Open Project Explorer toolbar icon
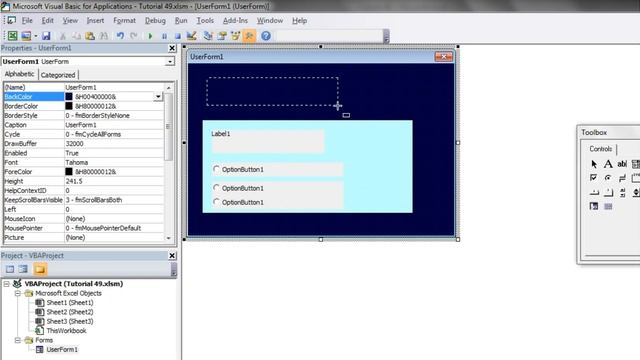Viewport: 640px width, 360px height. point(208,36)
